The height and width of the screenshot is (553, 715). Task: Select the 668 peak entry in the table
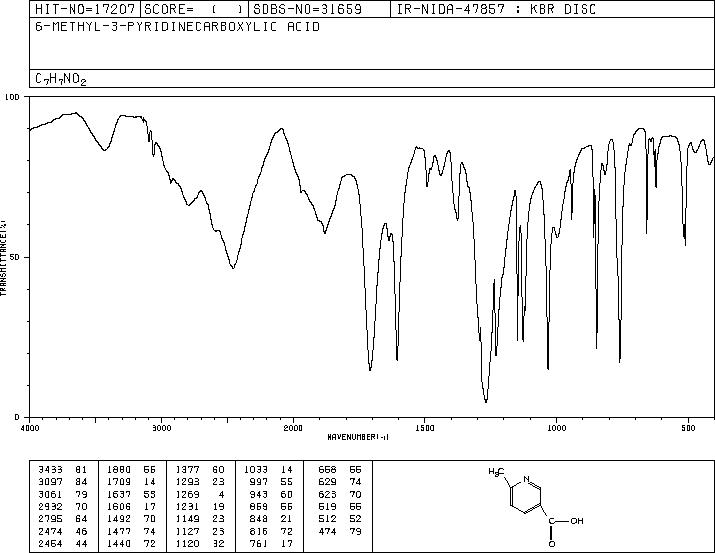point(340,470)
